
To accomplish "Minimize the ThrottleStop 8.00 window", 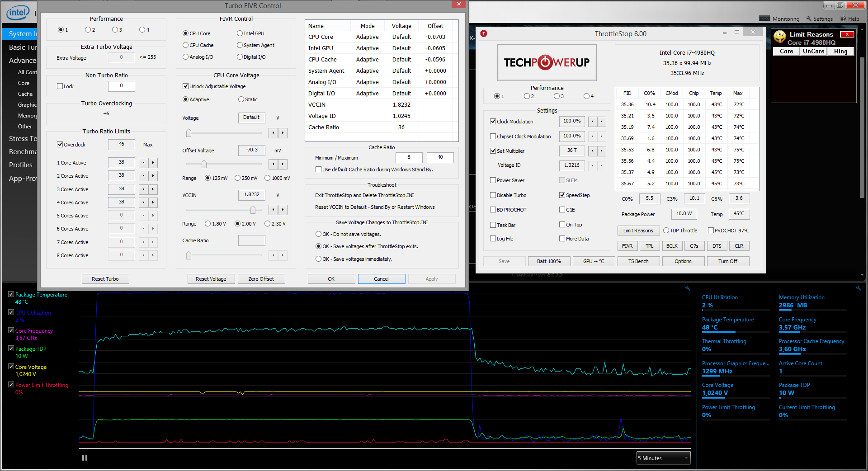I will [x=724, y=33].
